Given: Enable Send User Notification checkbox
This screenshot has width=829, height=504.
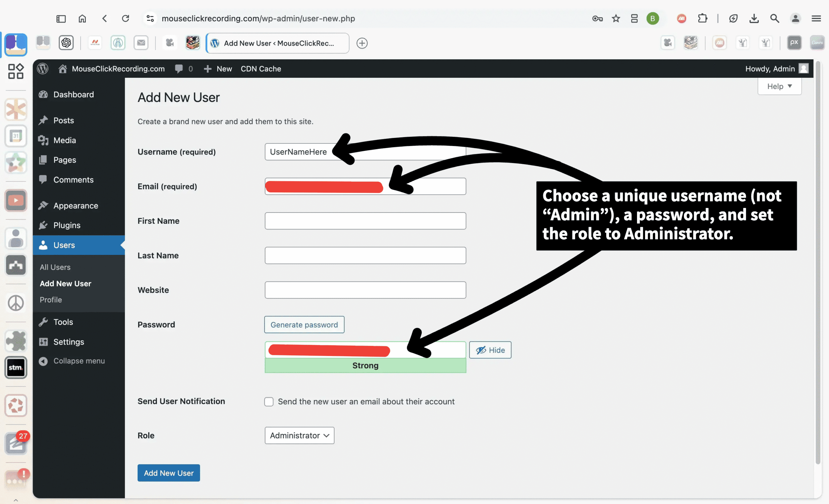Looking at the screenshot, I should point(268,401).
